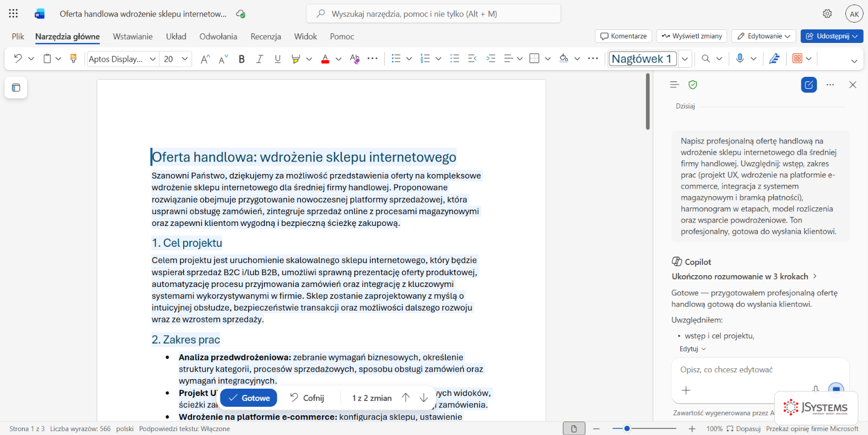Open the Plik menu

point(18,36)
